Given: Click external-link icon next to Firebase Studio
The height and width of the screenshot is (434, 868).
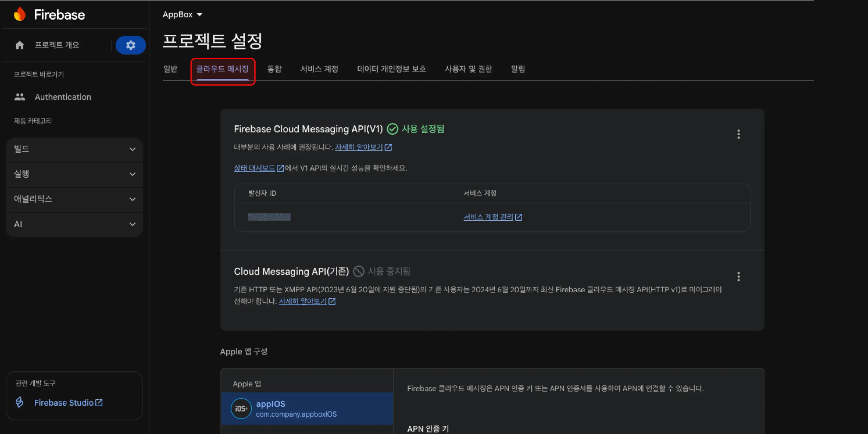Looking at the screenshot, I should [x=99, y=402].
